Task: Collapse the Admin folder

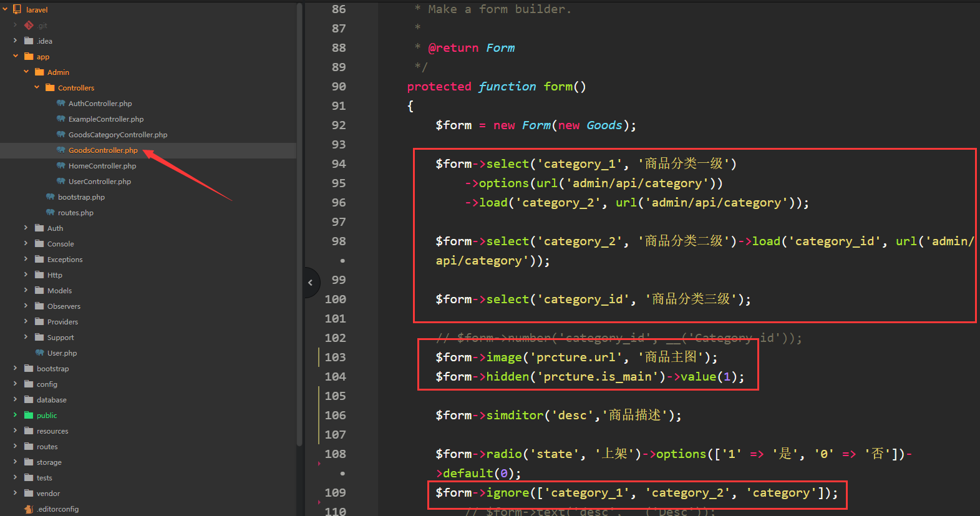Action: 26,72
